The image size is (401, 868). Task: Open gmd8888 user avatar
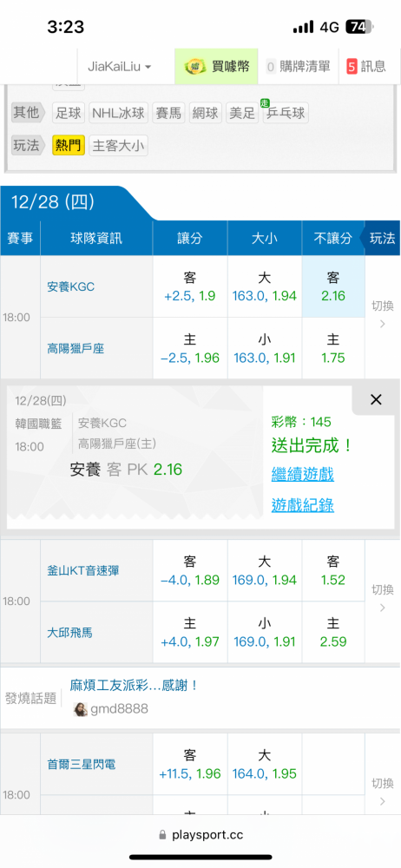click(81, 710)
